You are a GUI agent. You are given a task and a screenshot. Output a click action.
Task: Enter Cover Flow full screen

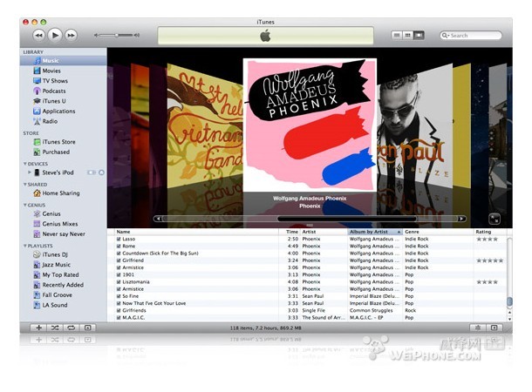click(x=494, y=220)
